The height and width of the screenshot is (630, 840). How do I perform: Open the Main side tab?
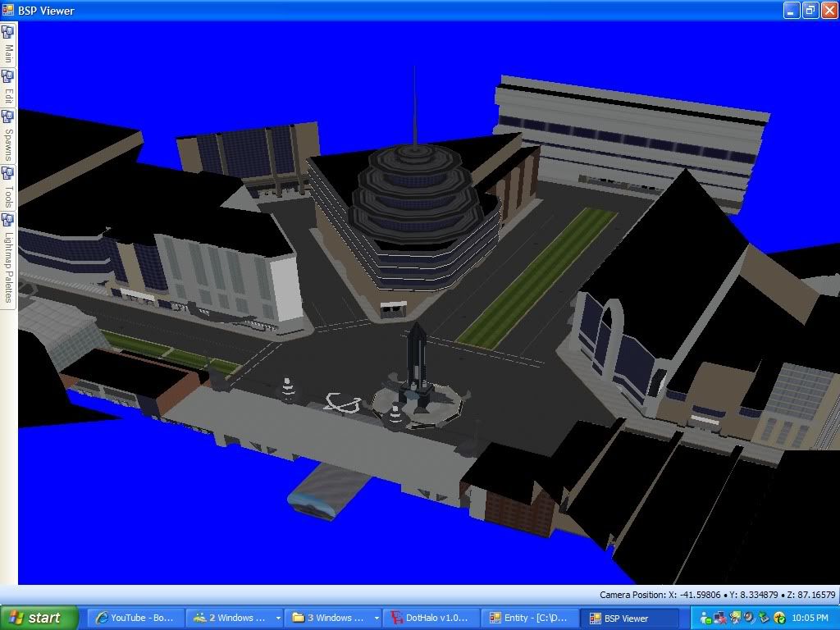(8, 45)
